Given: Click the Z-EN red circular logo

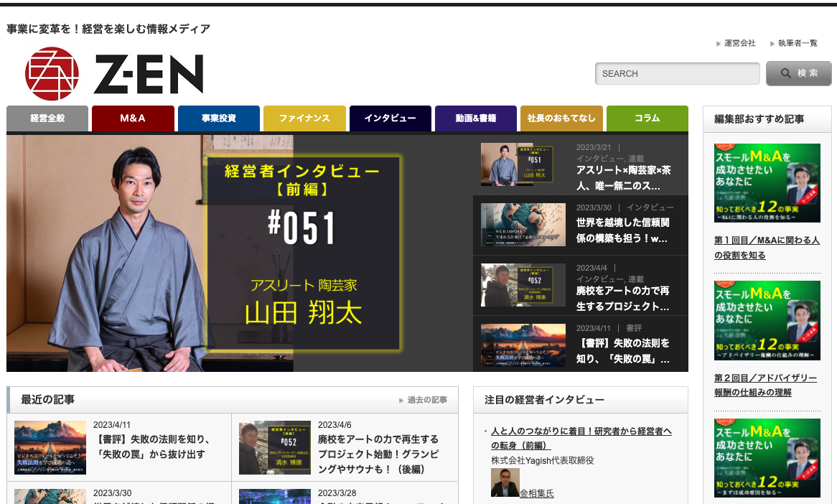Looking at the screenshot, I should pyautogui.click(x=52, y=74).
